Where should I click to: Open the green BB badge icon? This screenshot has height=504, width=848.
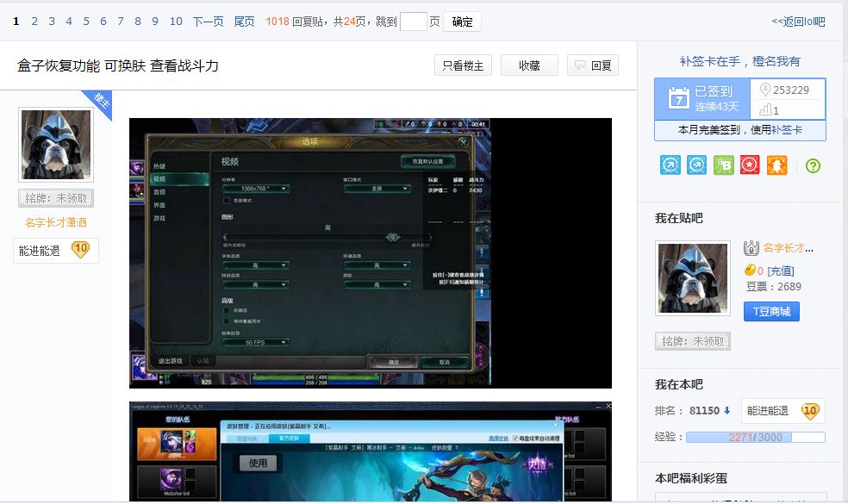[x=723, y=165]
